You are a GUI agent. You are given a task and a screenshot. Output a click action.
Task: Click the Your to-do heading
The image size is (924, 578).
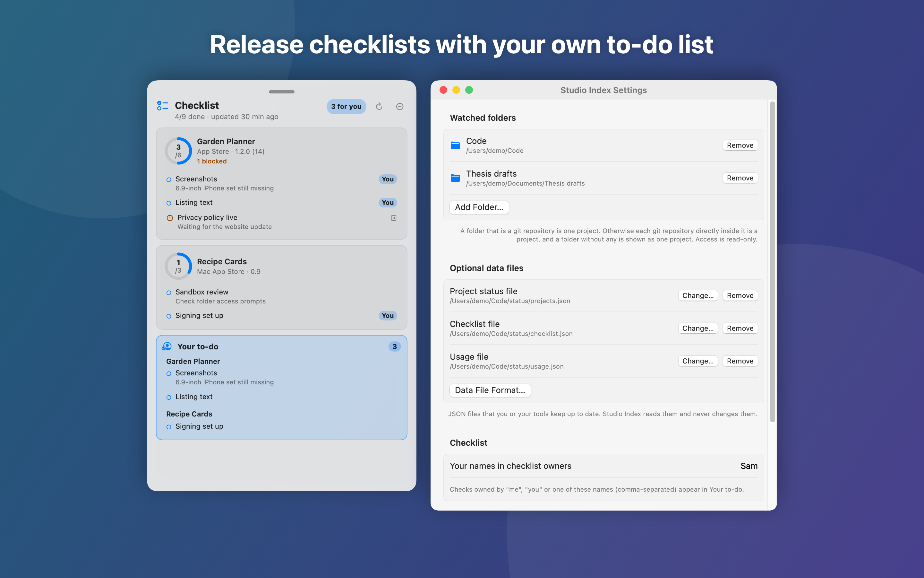pyautogui.click(x=198, y=347)
